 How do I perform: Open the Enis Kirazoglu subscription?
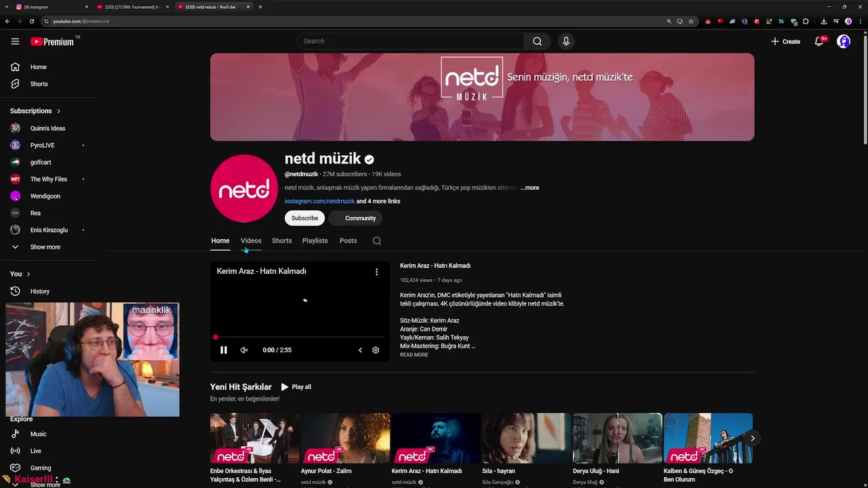click(50, 230)
